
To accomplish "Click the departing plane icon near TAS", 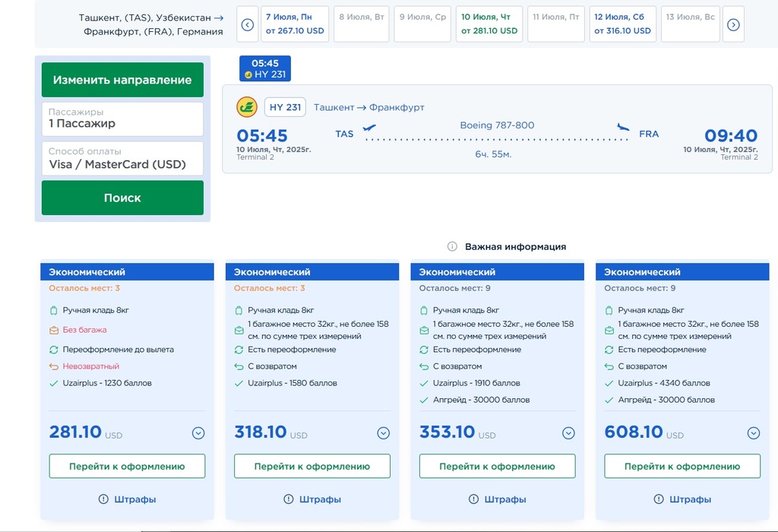I will 370,128.
